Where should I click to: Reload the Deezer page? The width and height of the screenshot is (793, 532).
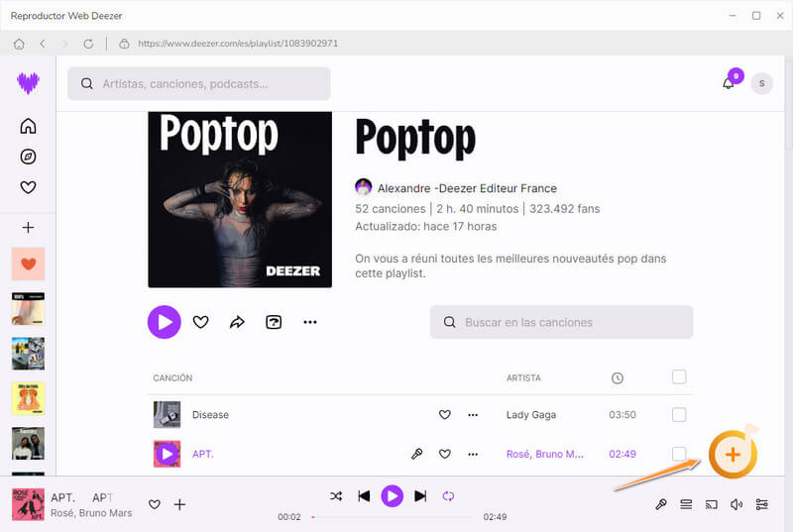88,44
